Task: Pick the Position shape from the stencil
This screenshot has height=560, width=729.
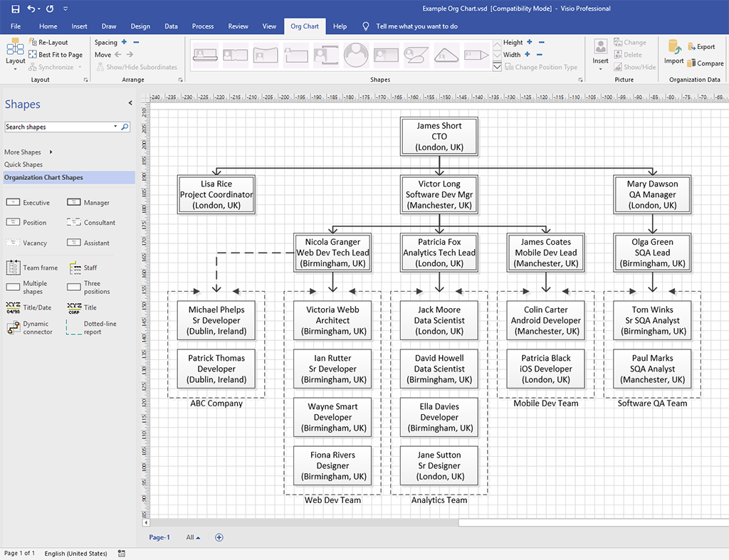Action: pyautogui.click(x=26, y=223)
